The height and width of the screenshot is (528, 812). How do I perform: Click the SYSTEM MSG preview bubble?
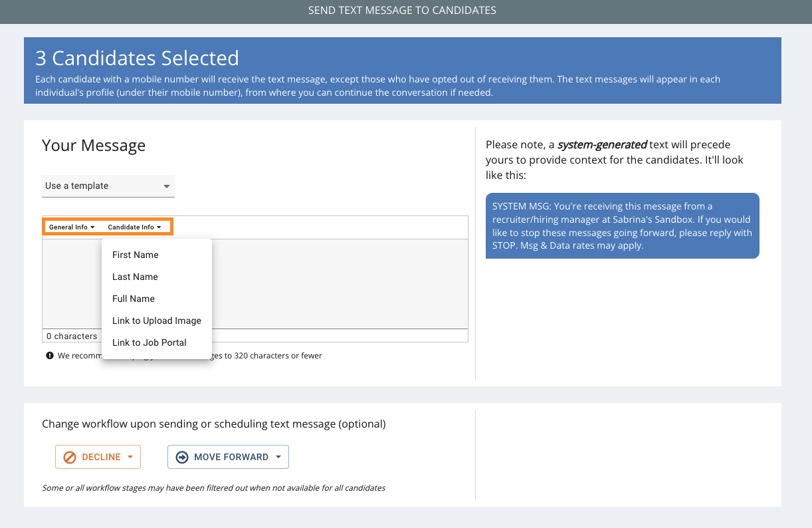[x=622, y=226]
